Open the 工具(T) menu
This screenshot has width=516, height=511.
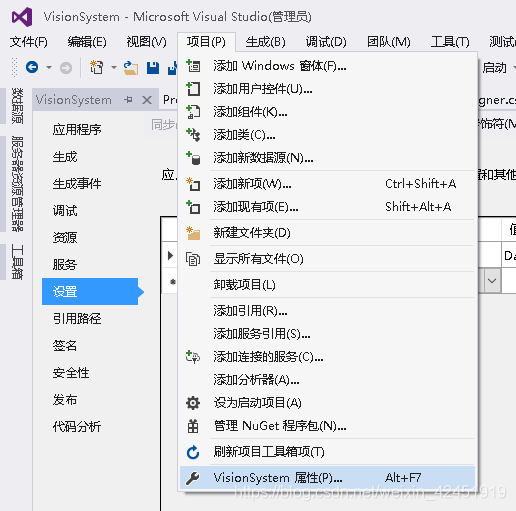(450, 42)
